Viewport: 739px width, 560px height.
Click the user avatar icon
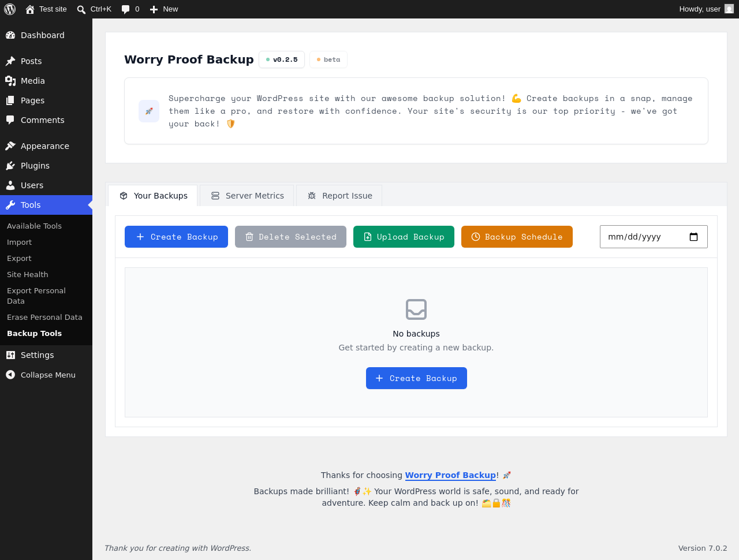point(729,9)
